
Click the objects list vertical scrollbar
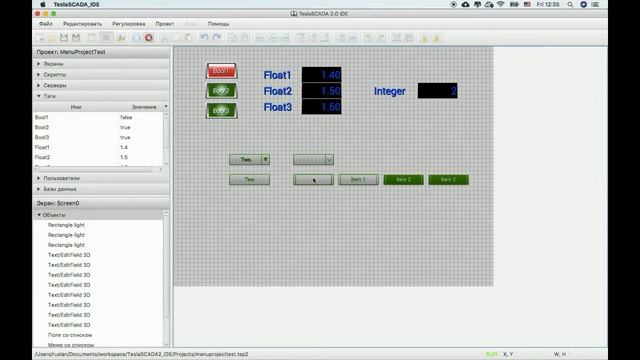(x=166, y=278)
